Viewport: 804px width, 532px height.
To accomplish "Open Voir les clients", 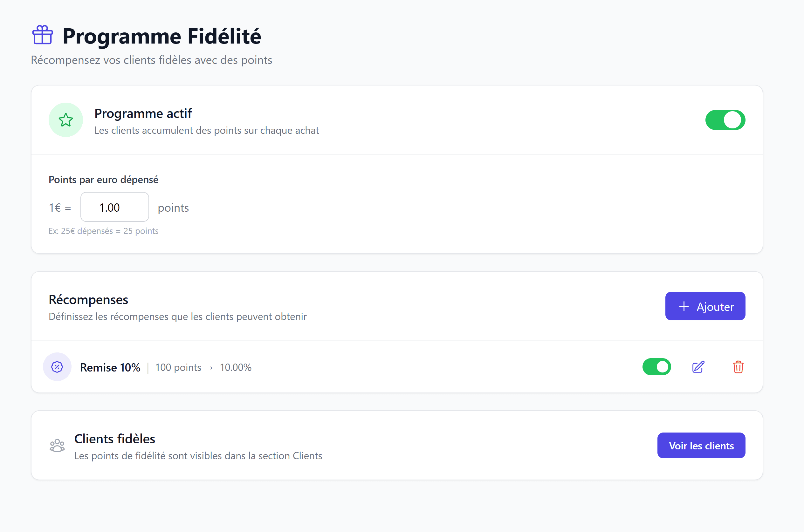I will pyautogui.click(x=701, y=446).
